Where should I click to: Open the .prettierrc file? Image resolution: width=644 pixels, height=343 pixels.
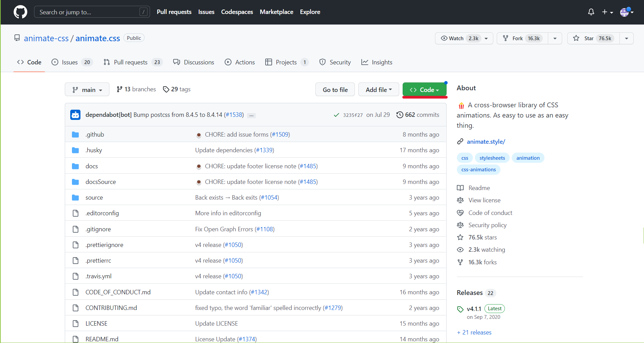(98, 261)
